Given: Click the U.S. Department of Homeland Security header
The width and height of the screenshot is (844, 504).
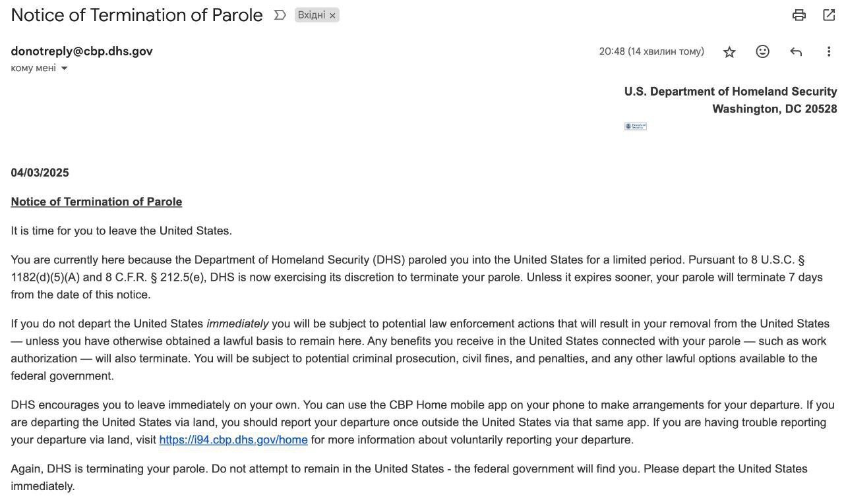Looking at the screenshot, I should [x=731, y=92].
